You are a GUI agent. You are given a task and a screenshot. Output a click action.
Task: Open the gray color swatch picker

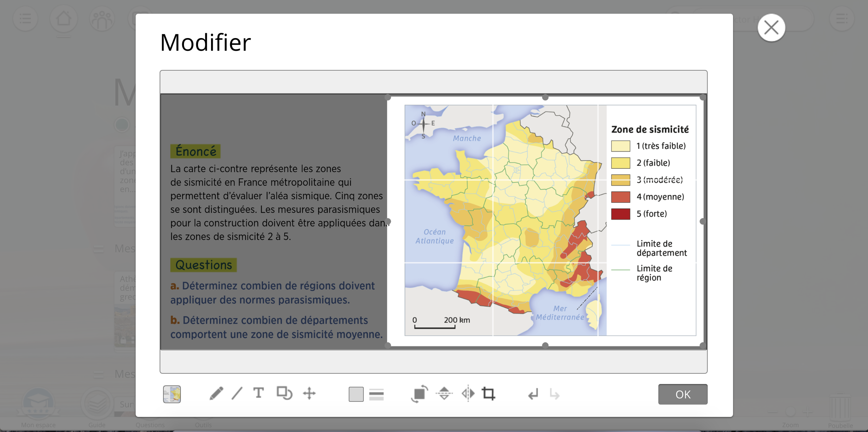[x=356, y=394]
